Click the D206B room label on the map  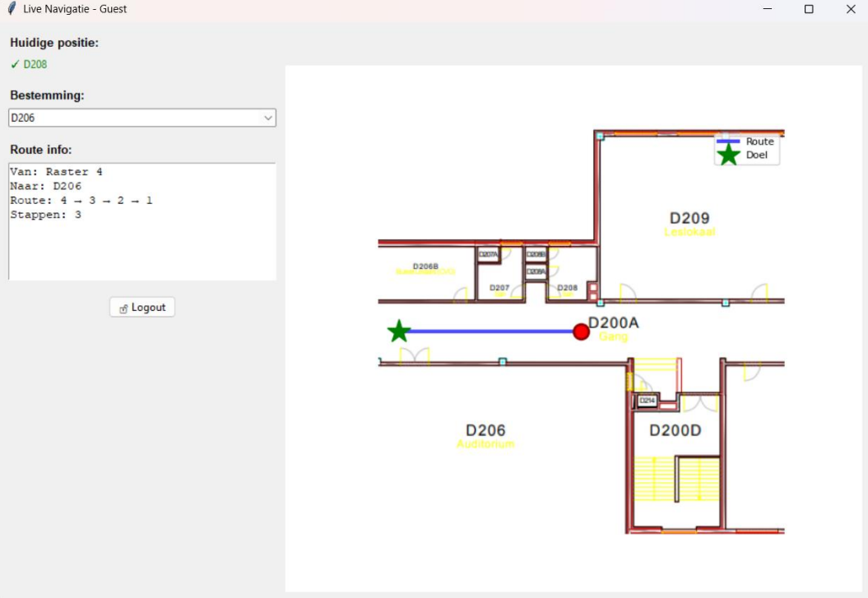click(425, 266)
